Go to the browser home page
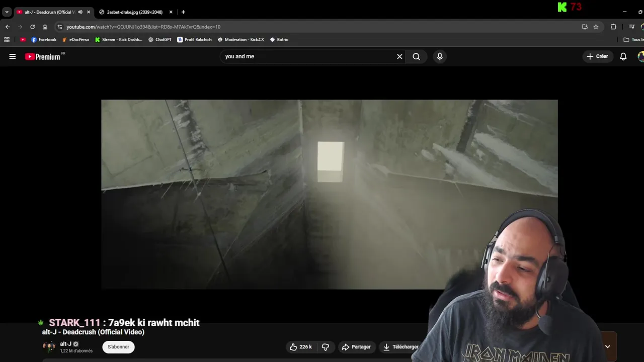The height and width of the screenshot is (362, 644). [45, 27]
